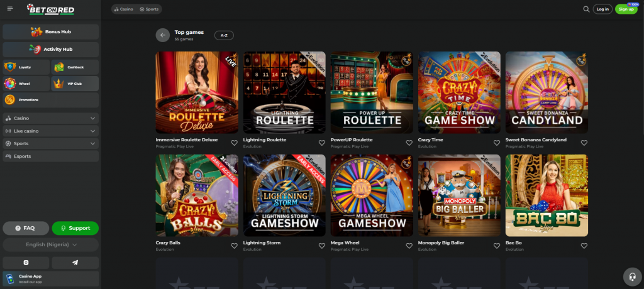Viewport: 644px width, 289px height.
Task: Switch to Sports top tab
Action: (149, 9)
